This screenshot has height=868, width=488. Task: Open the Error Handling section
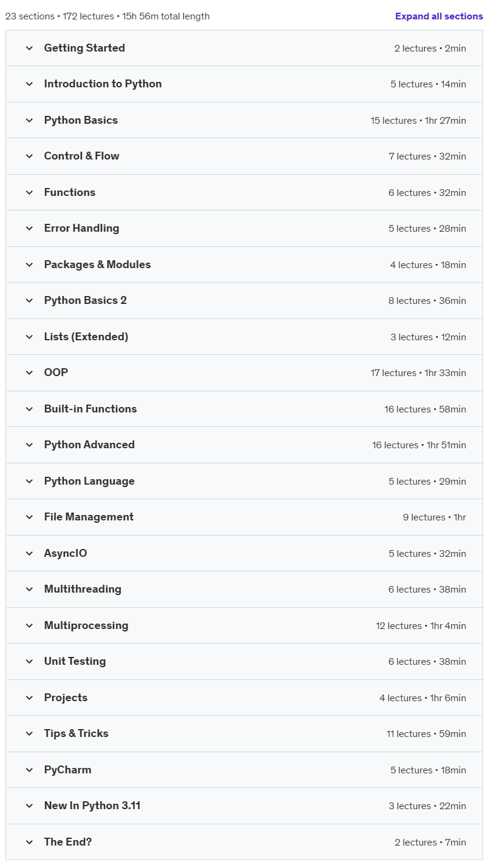pyautogui.click(x=244, y=228)
